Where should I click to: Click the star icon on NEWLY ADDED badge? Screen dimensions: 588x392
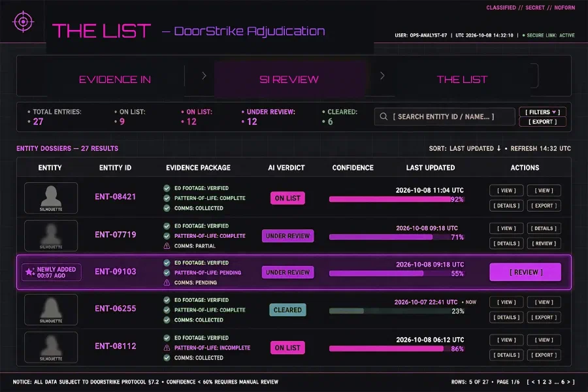(x=29, y=272)
